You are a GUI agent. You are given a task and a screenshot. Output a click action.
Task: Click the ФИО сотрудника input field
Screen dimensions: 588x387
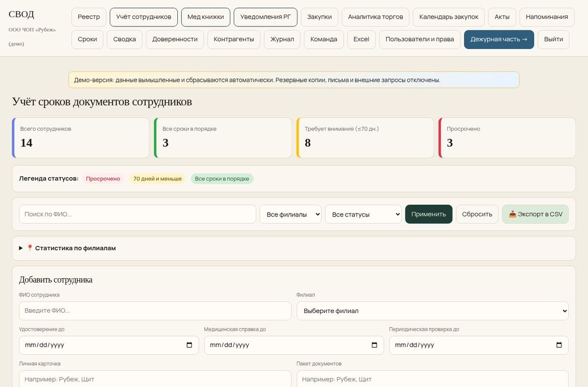tap(155, 311)
